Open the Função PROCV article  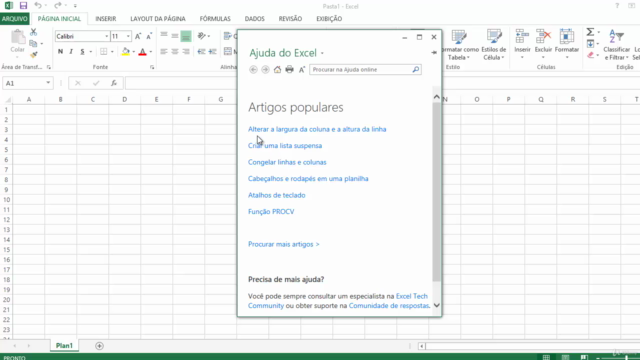[x=271, y=211]
